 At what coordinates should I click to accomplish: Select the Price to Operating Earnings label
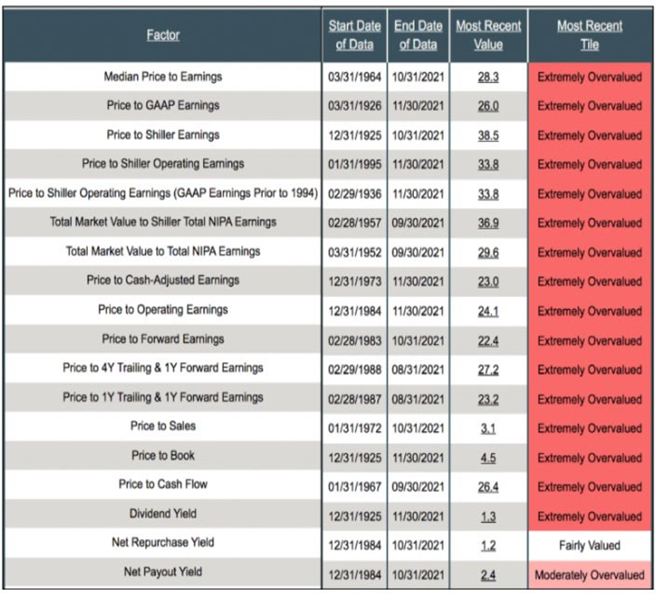163,310
